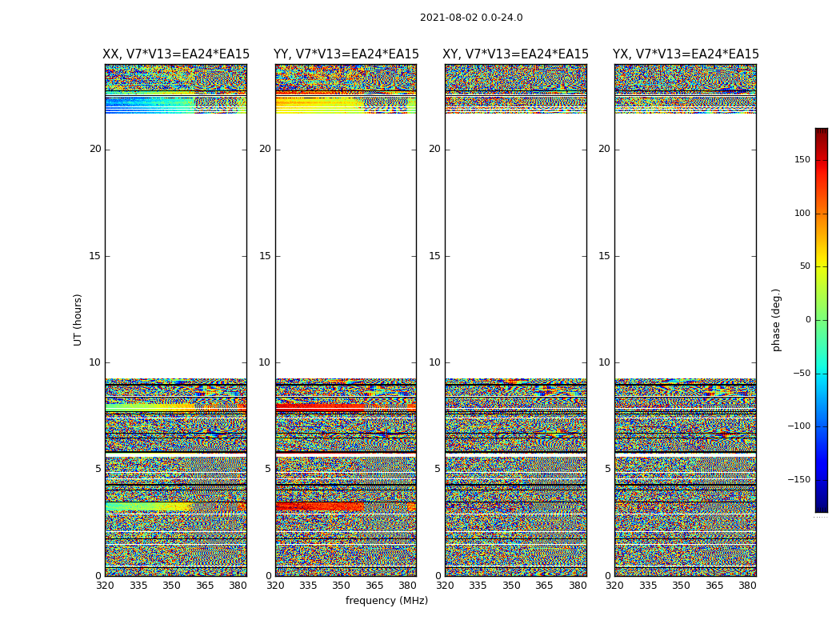
Task: Click the 20 hour tick of XX panel
Action: 95,149
